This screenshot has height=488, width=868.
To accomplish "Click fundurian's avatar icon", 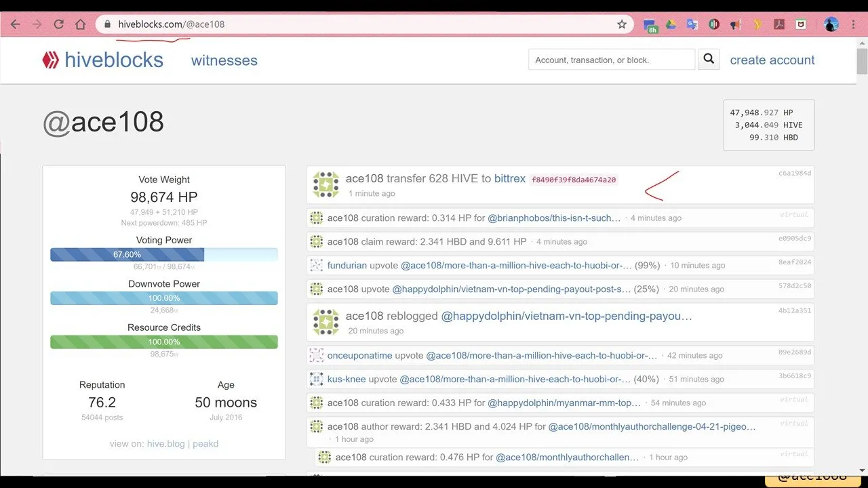I will click(317, 266).
